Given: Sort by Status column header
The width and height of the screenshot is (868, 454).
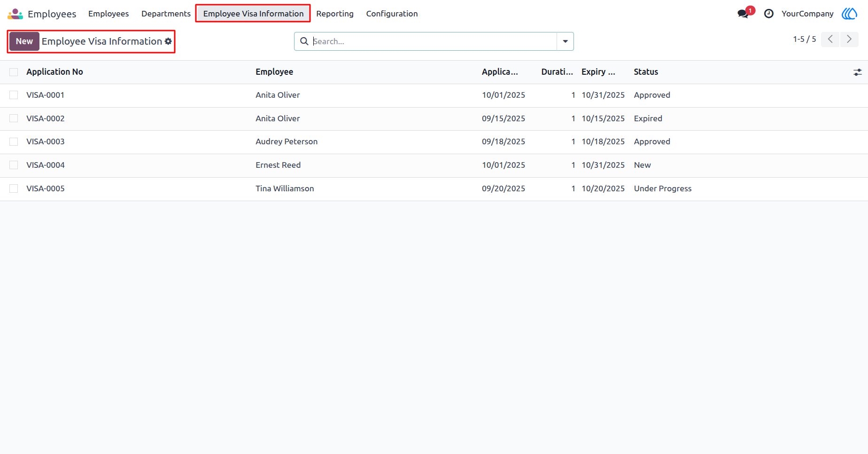Looking at the screenshot, I should (x=646, y=72).
